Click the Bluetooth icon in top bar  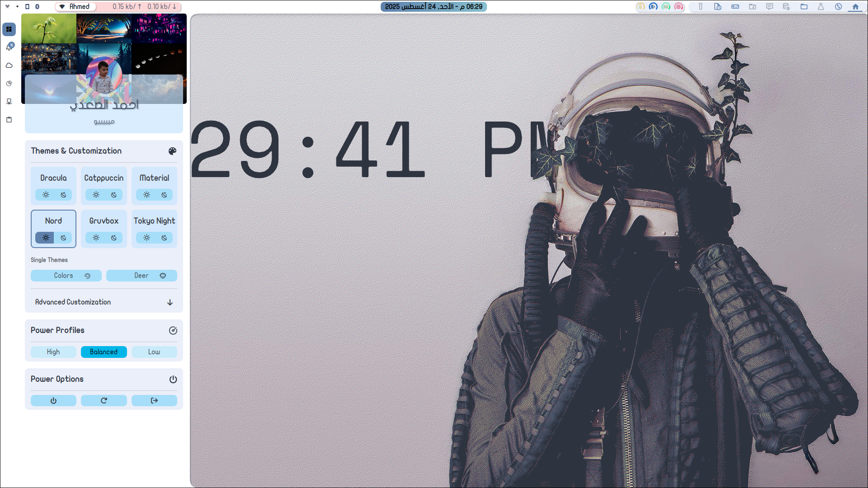click(x=37, y=7)
